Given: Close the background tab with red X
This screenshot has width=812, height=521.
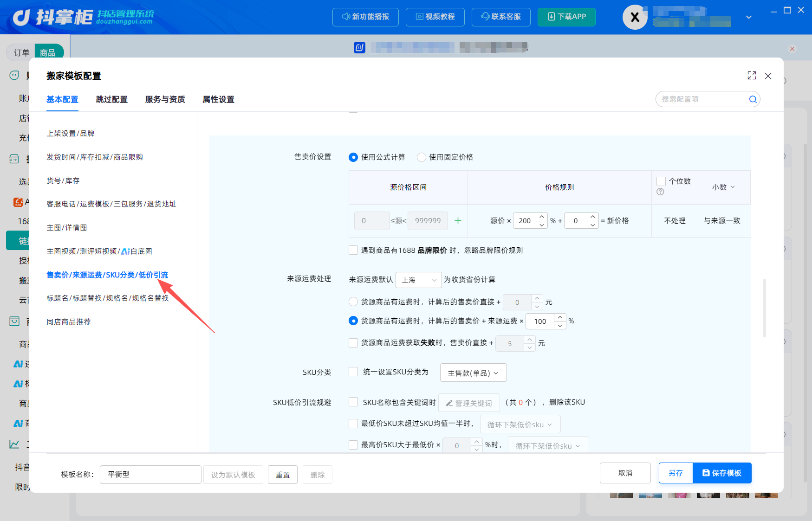Looking at the screenshot, I should 792,49.
